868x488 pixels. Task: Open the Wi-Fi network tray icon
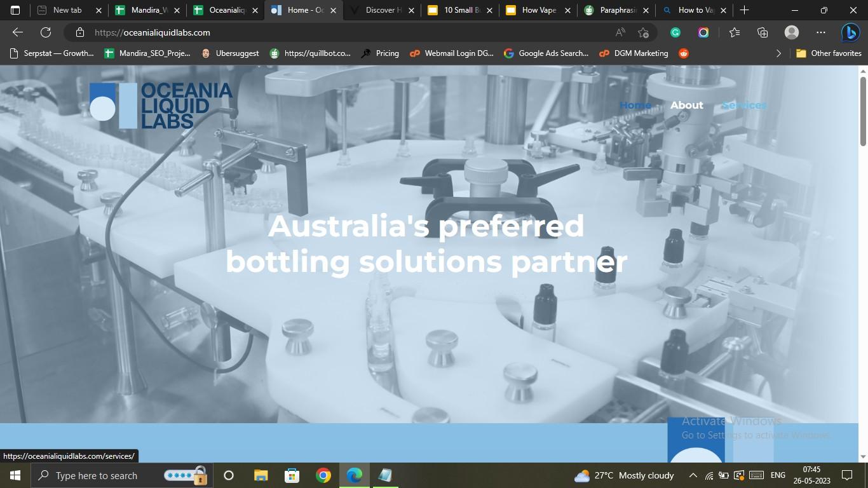point(709,475)
